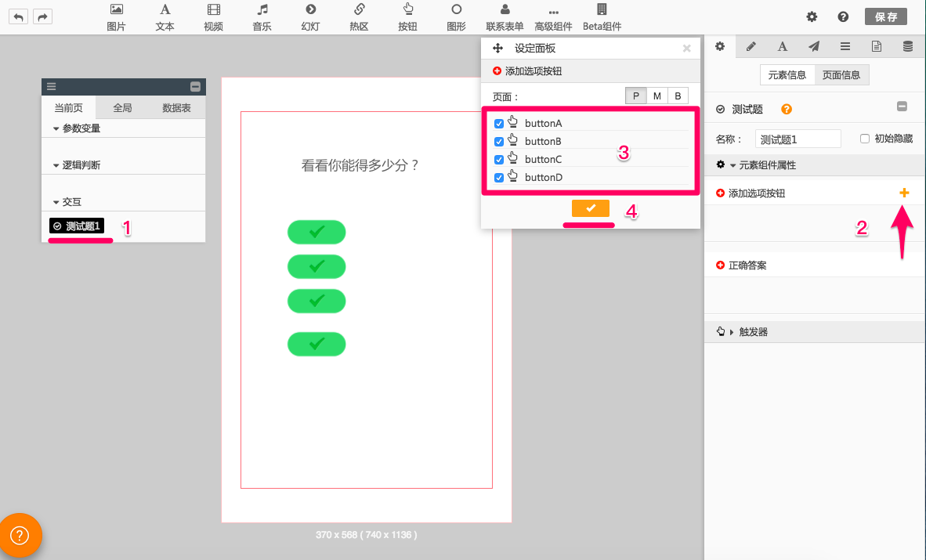
Task: Switch to the 页面信息 tab
Action: (841, 75)
